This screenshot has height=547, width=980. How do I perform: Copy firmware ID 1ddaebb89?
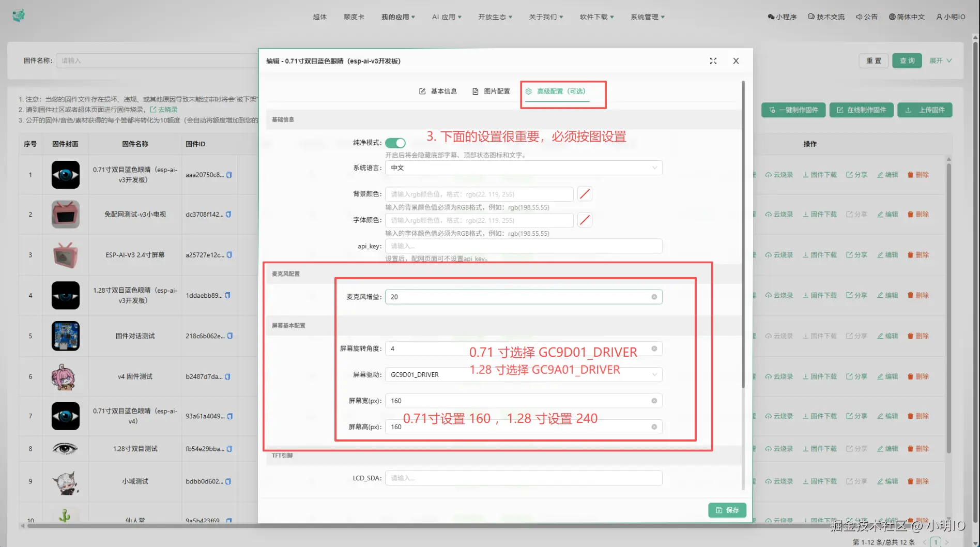tap(227, 295)
